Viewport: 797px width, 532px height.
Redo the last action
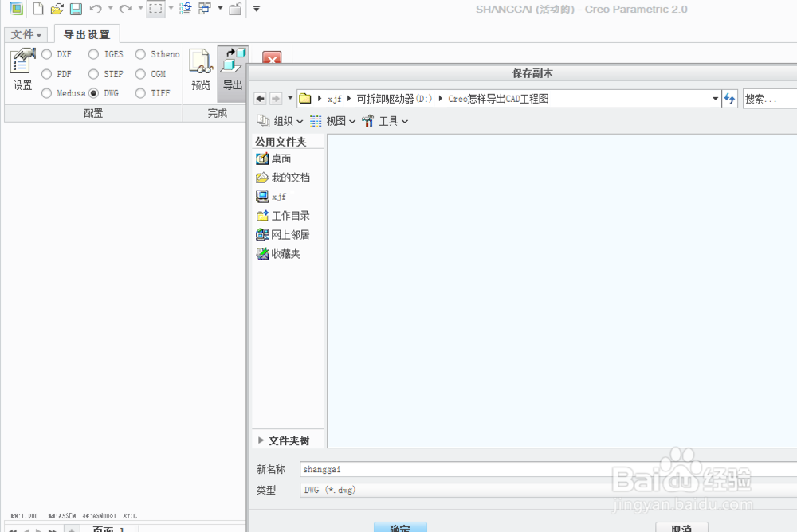click(126, 9)
